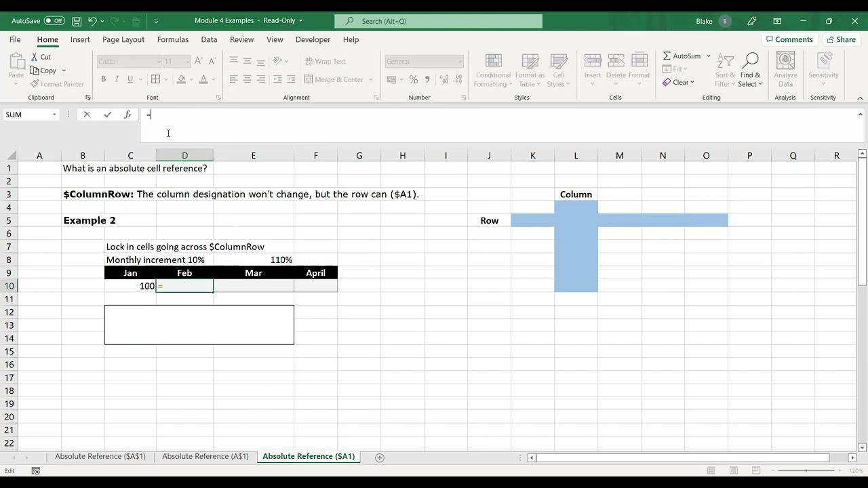Screen dimensions: 868x488
Task: Click the Paste clipboard icon
Action: 16,62
